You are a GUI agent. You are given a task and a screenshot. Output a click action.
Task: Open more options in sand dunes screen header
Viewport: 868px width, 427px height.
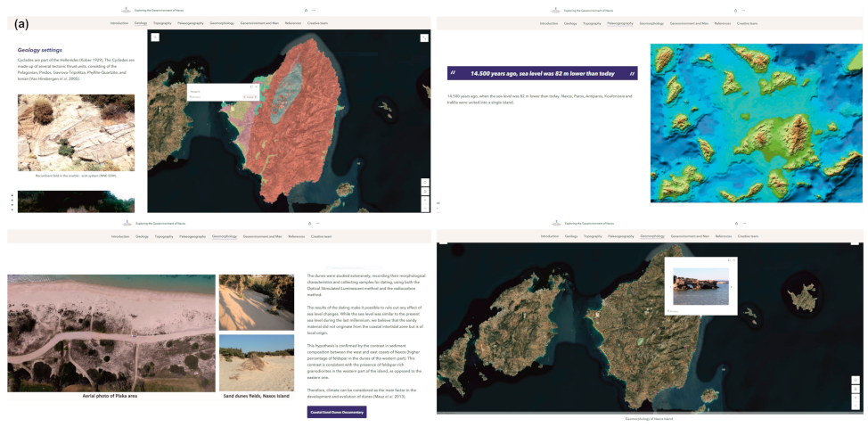coord(317,223)
